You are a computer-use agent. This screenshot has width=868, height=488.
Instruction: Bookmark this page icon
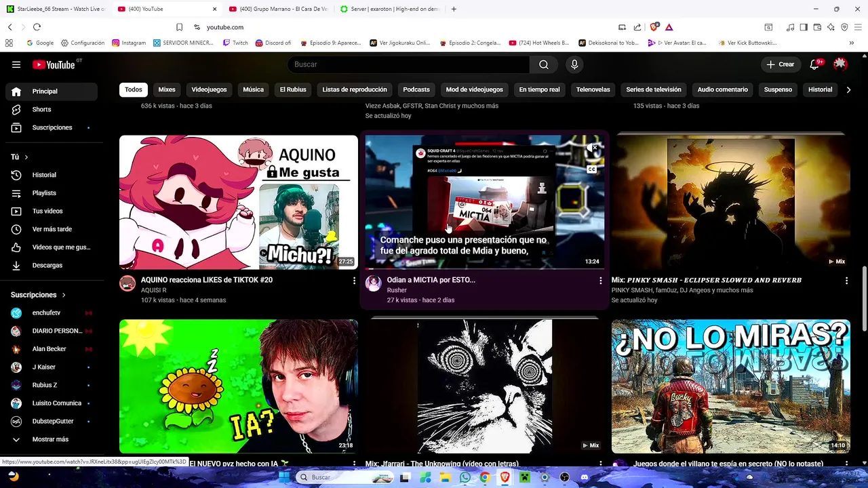coord(179,27)
